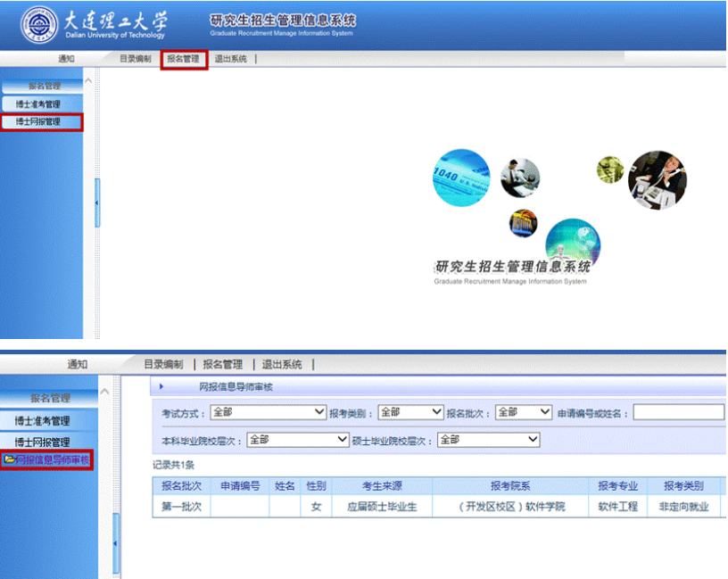Click the red-outlined 博士网报管理 sidebar item
This screenshot has width=728, height=579.
click(x=42, y=122)
